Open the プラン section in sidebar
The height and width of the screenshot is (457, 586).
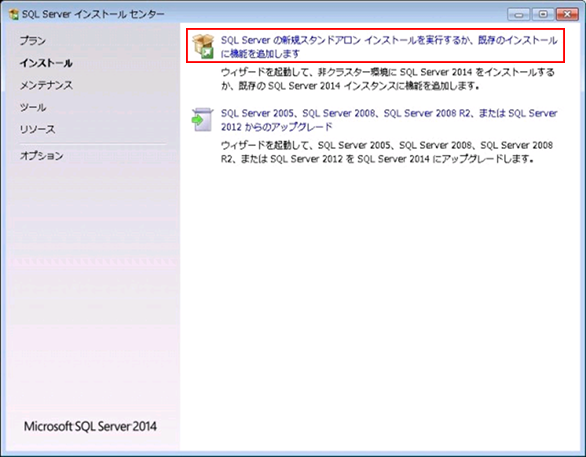[33, 41]
